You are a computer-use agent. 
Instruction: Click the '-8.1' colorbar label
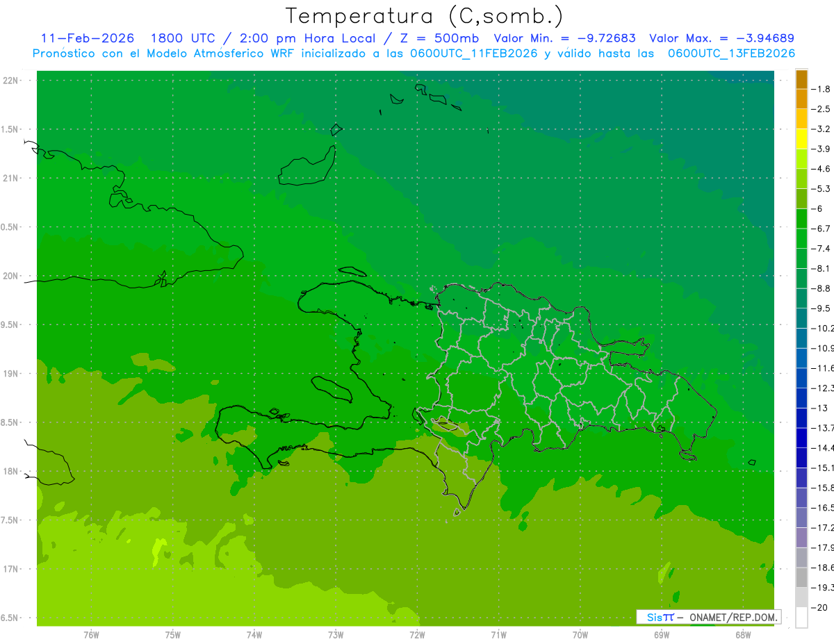tap(821, 268)
